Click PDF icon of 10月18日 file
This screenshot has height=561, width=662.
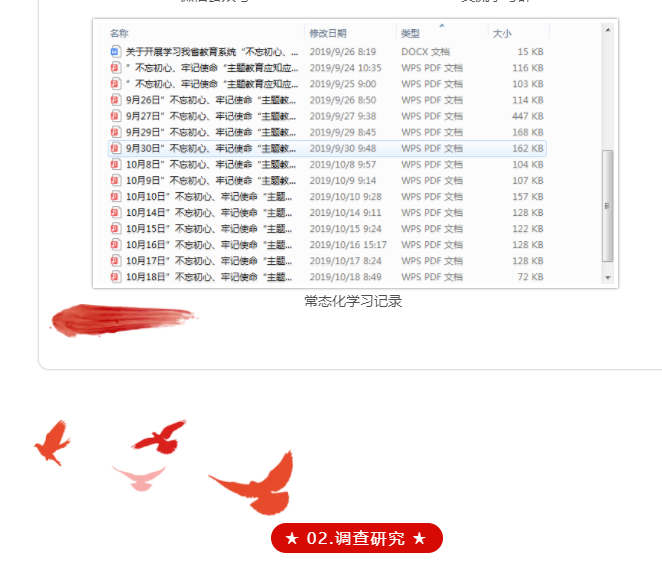tap(115, 276)
